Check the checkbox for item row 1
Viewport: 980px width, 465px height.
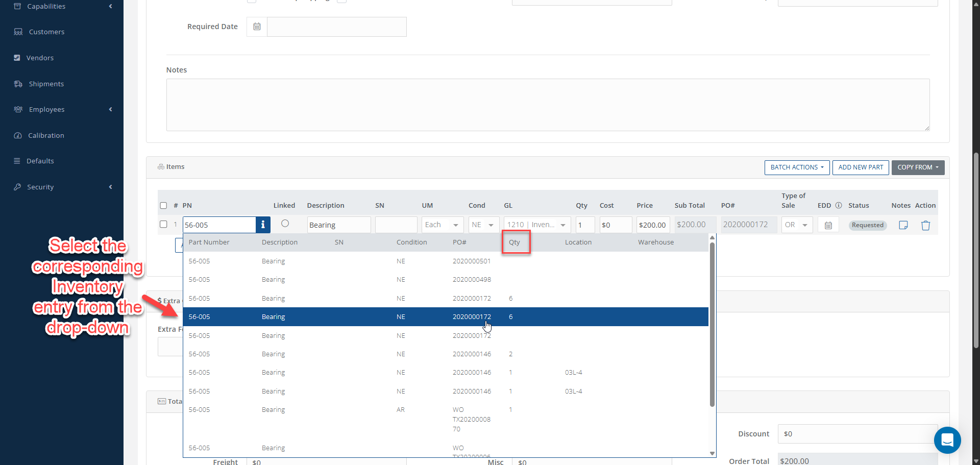(x=163, y=224)
